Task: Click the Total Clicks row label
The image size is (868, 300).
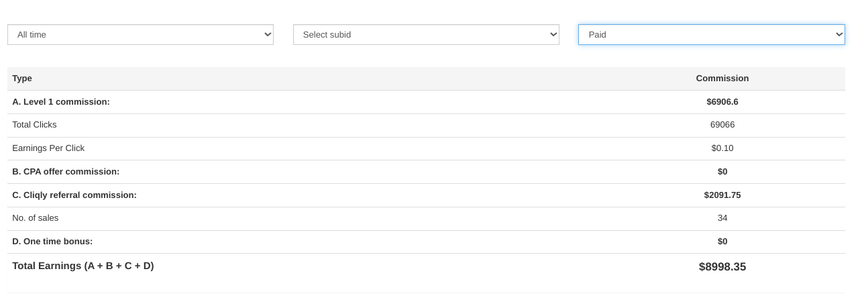Action: click(x=34, y=125)
